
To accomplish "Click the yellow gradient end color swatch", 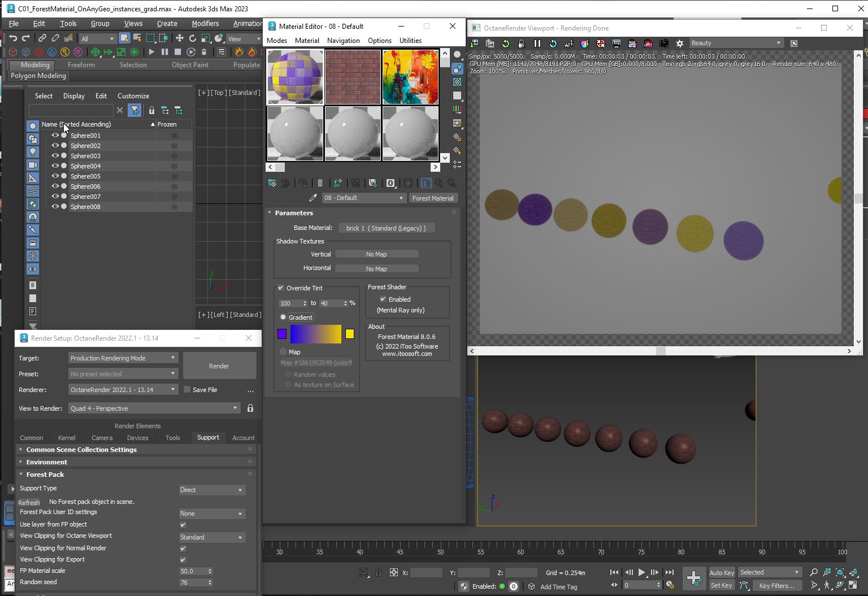I will coord(350,334).
